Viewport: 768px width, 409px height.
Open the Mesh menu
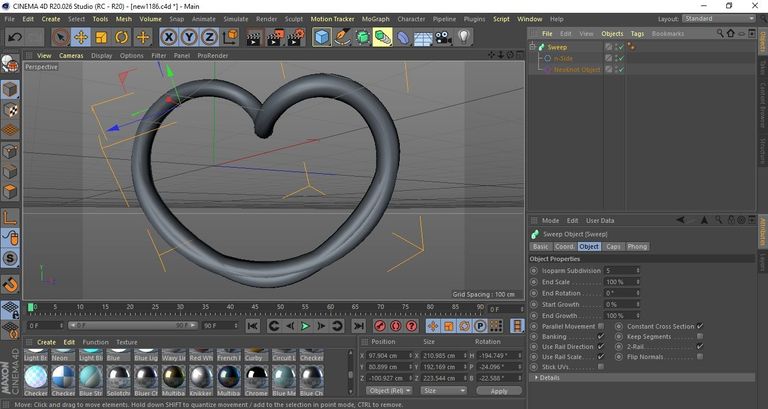tap(123, 19)
